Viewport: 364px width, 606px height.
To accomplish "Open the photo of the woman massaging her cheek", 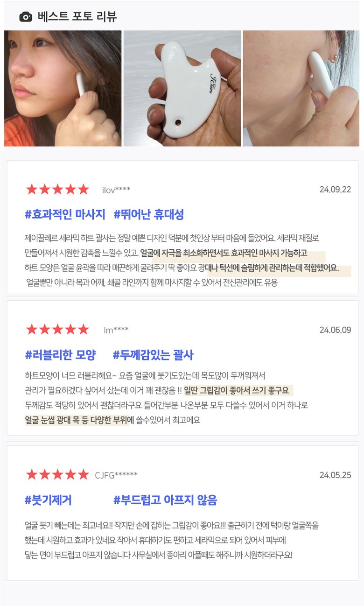I will [x=63, y=88].
